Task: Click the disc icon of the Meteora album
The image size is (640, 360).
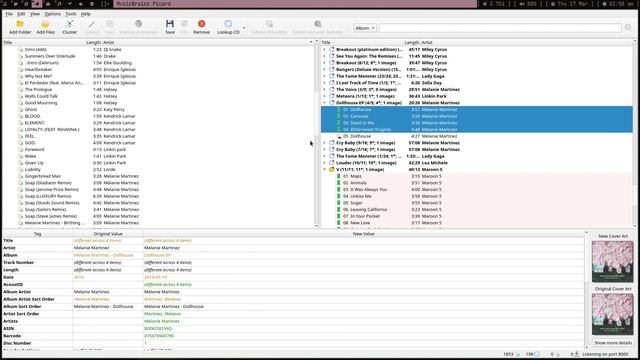Action: click(x=331, y=96)
